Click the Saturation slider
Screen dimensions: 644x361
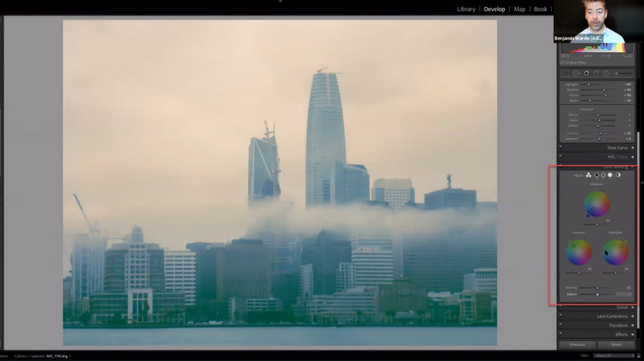coord(598,139)
